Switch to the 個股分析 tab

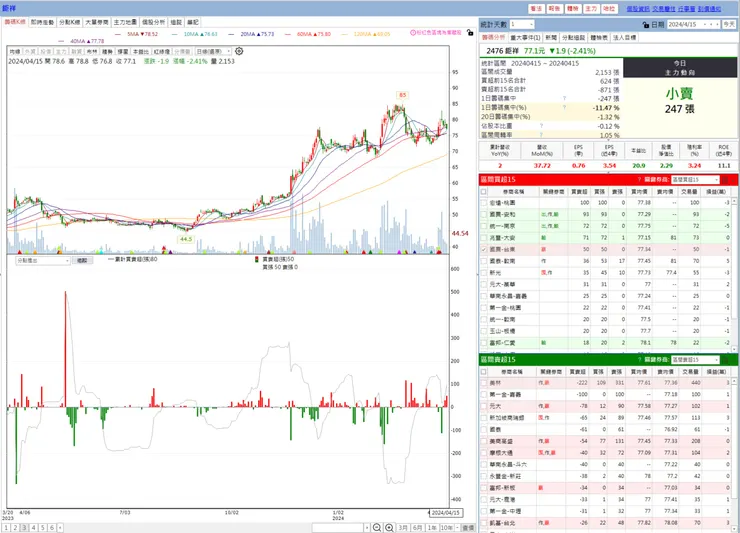(153, 22)
